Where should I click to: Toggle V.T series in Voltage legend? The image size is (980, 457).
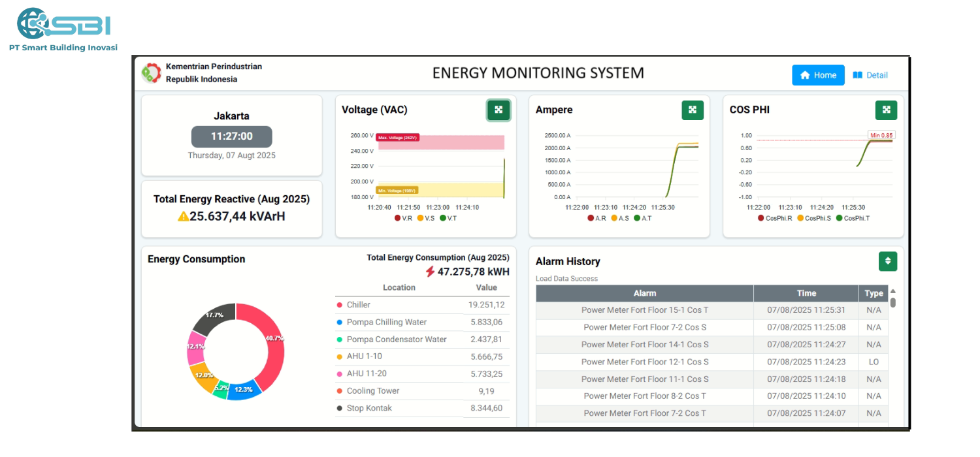tap(448, 218)
